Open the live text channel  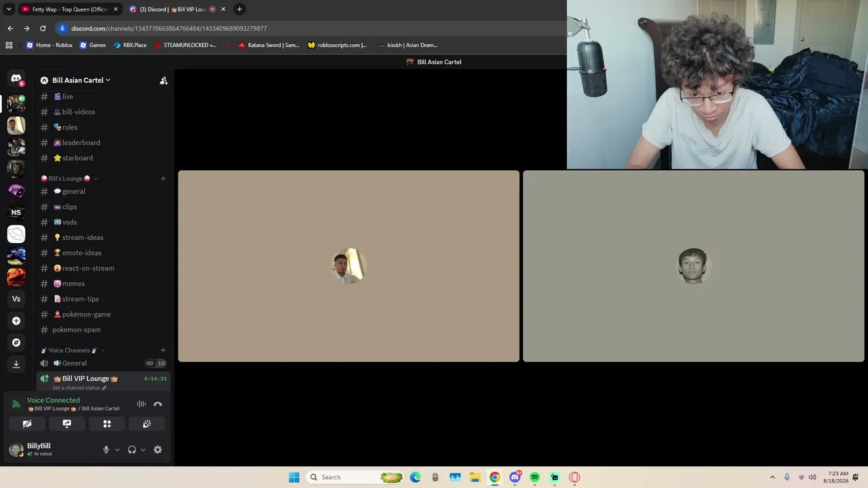point(103,96)
